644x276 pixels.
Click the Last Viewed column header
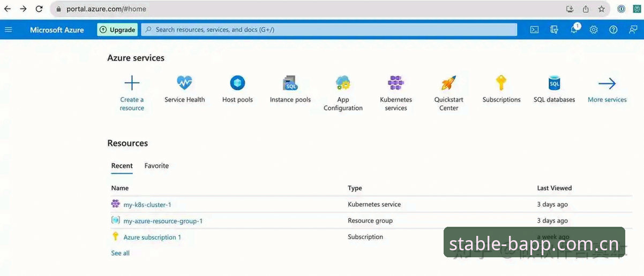[555, 188]
